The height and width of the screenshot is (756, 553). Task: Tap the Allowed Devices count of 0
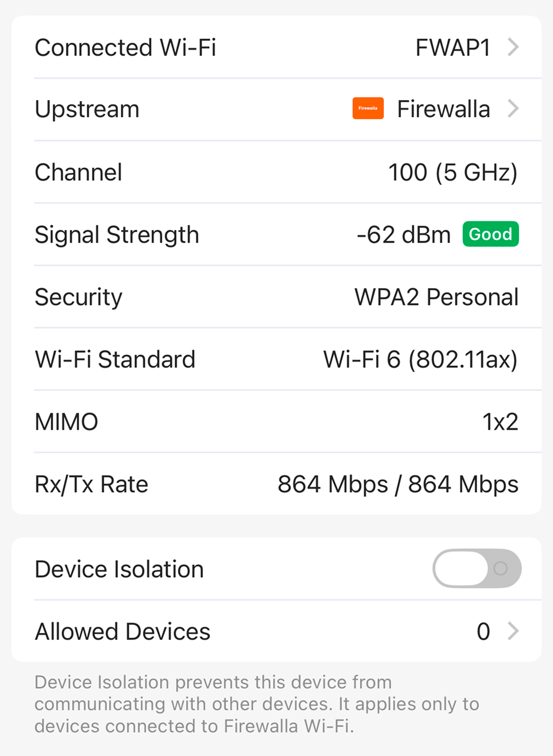click(x=483, y=632)
